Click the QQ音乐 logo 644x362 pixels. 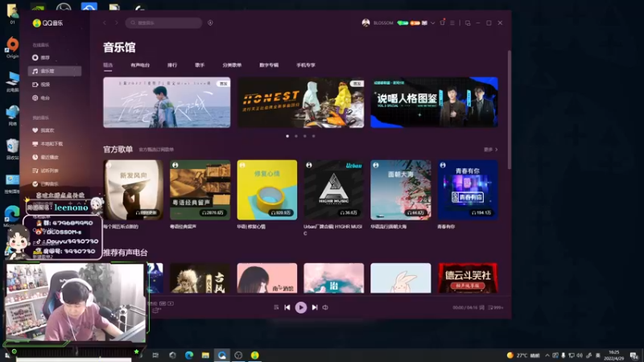pyautogui.click(x=47, y=23)
